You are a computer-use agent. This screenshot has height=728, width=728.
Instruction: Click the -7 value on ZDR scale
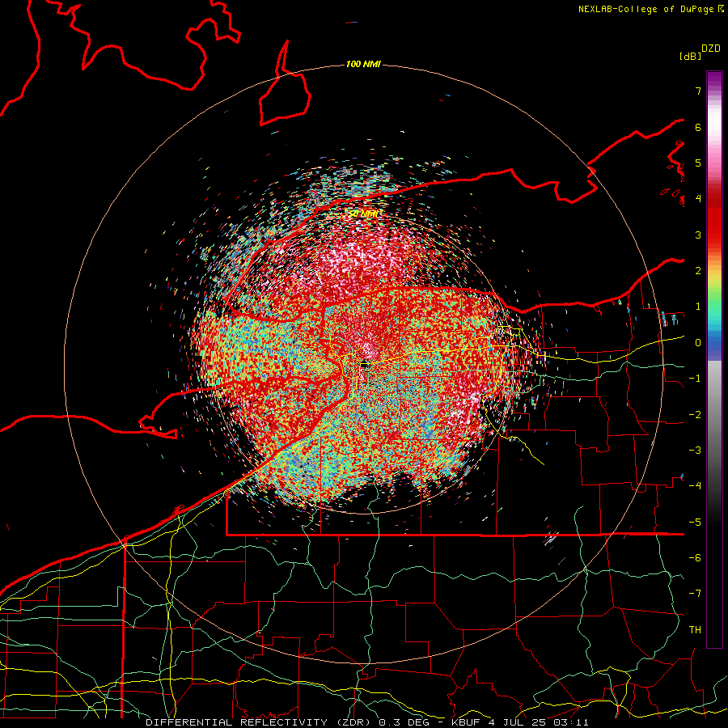695,594
